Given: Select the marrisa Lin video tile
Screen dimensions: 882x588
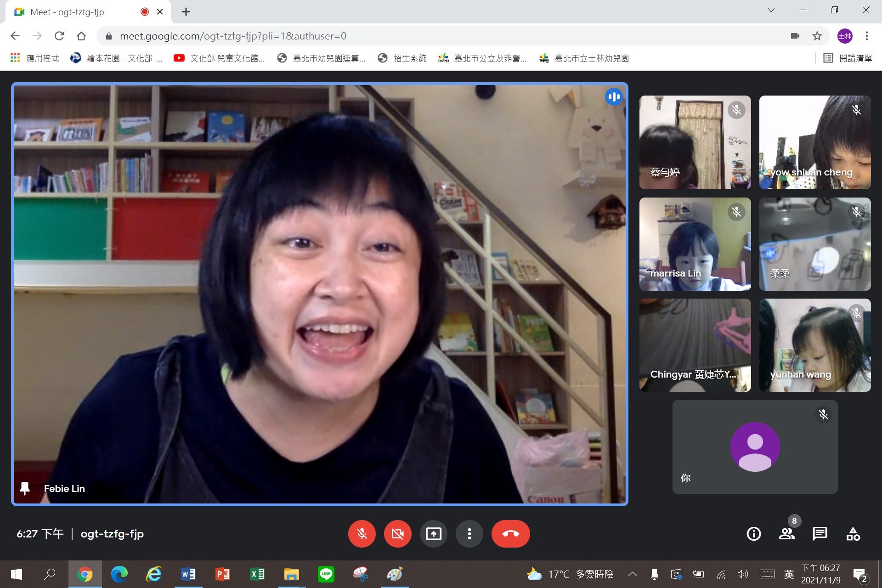Looking at the screenshot, I should [x=695, y=244].
